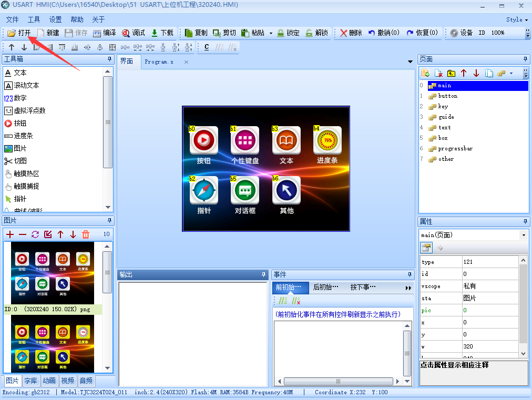Image resolution: width=532 pixels, height=400 pixels.
Task: Select the picture thumbnail ID:0
Action: click(53, 273)
